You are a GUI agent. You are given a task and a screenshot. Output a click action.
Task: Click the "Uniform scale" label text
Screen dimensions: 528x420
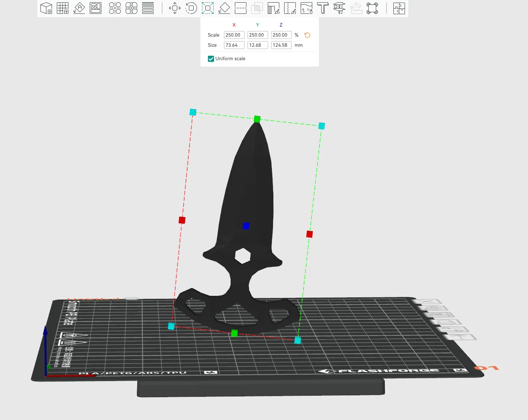point(230,59)
